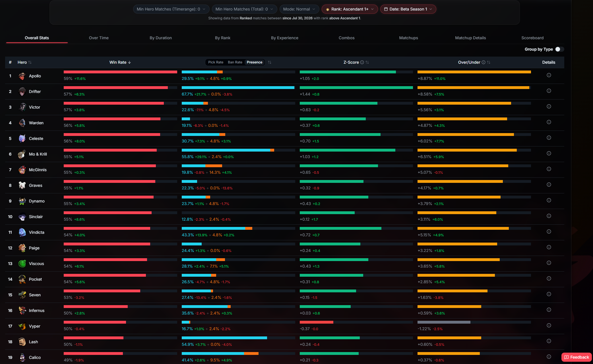The height and width of the screenshot is (364, 593).
Task: Click the Feedback button
Action: (x=577, y=357)
